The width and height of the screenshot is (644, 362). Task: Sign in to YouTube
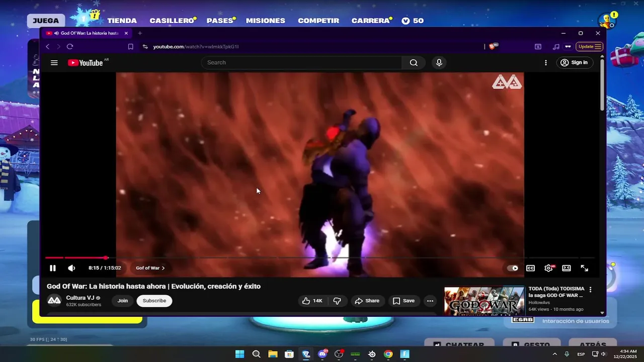point(574,62)
